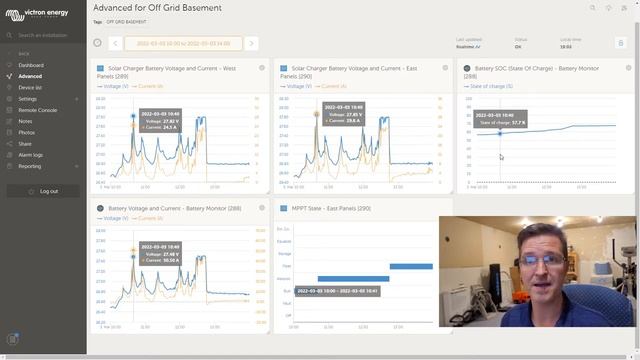Toggle State of charge series in SOC chart
This screenshot has height=360, width=640.
488,87
